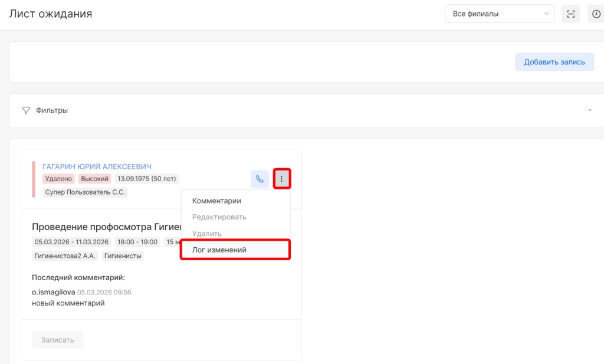The width and height of the screenshot is (604, 364).
Task: Open patient ГАГАРИН ЮРИЙ АЛЕКСЕЕВИЧ link
Action: (x=97, y=166)
